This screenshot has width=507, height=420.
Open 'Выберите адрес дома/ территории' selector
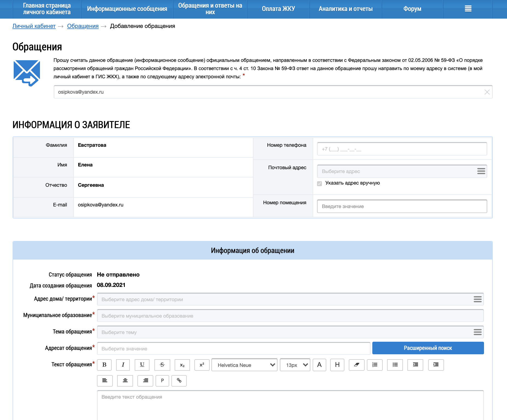(x=290, y=299)
